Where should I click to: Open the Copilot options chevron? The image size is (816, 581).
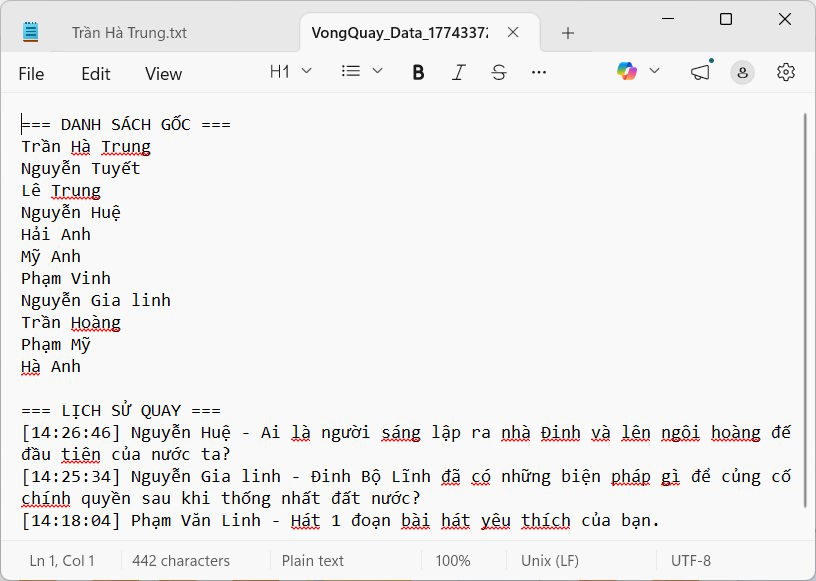[x=652, y=71]
